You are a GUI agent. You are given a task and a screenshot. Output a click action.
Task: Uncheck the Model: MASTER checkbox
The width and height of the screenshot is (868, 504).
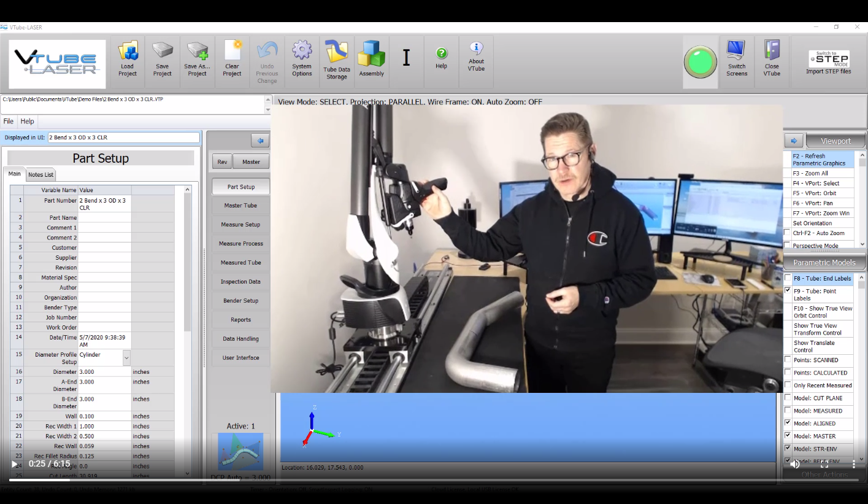pyautogui.click(x=788, y=436)
